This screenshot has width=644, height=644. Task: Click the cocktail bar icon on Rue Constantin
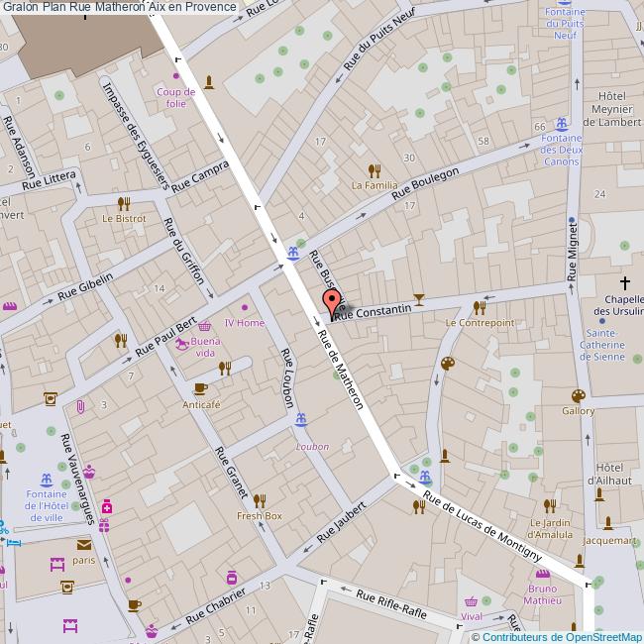click(418, 297)
